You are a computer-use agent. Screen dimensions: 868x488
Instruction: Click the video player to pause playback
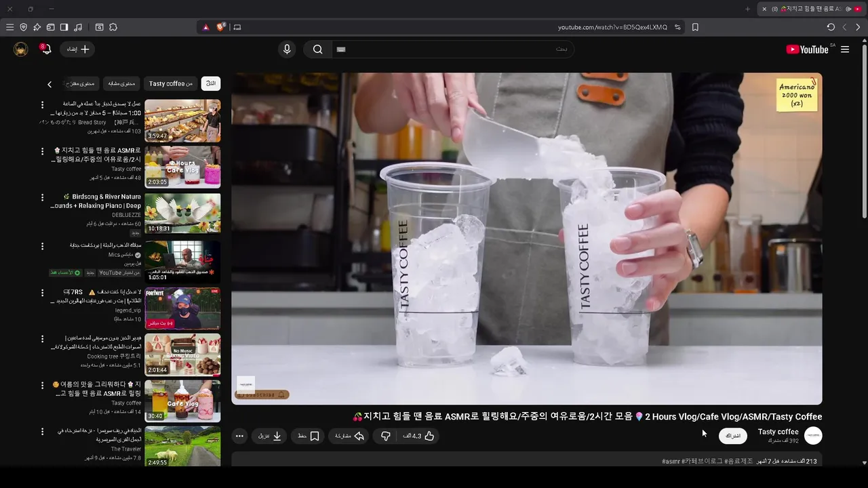click(526, 239)
